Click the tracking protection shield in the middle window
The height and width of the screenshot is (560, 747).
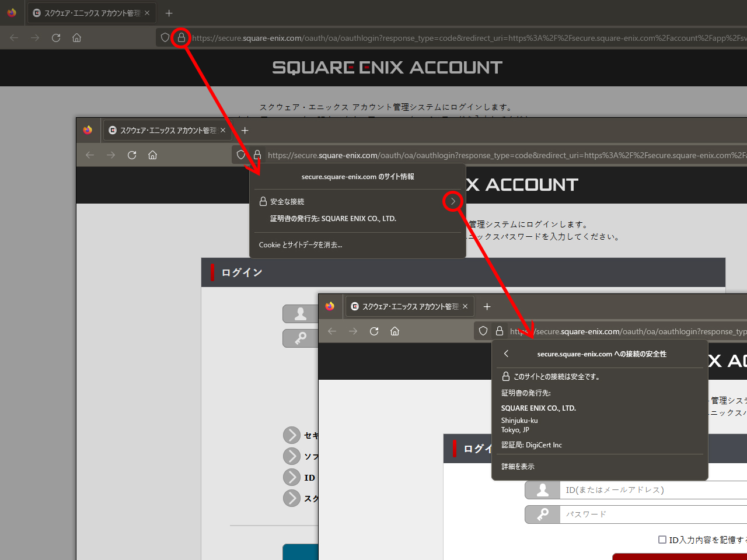tap(241, 155)
